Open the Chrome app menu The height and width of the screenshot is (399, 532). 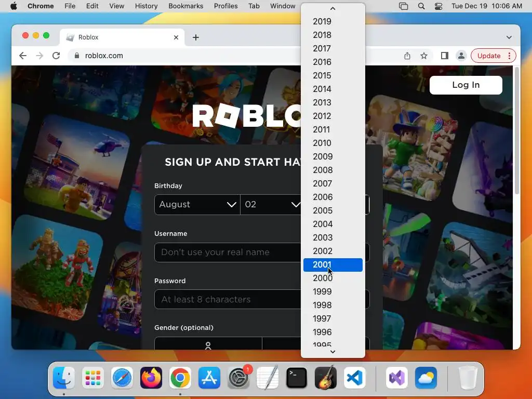coord(41,6)
